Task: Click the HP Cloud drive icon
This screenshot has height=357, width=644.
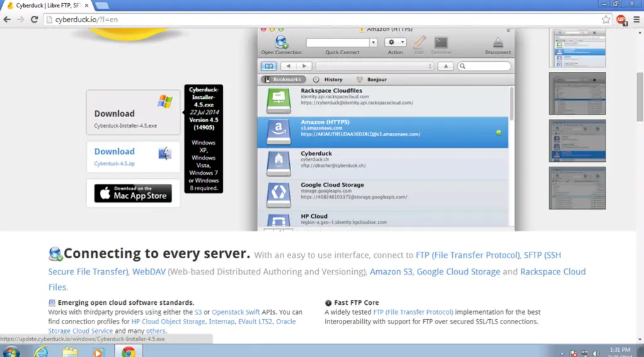Action: 279,220
